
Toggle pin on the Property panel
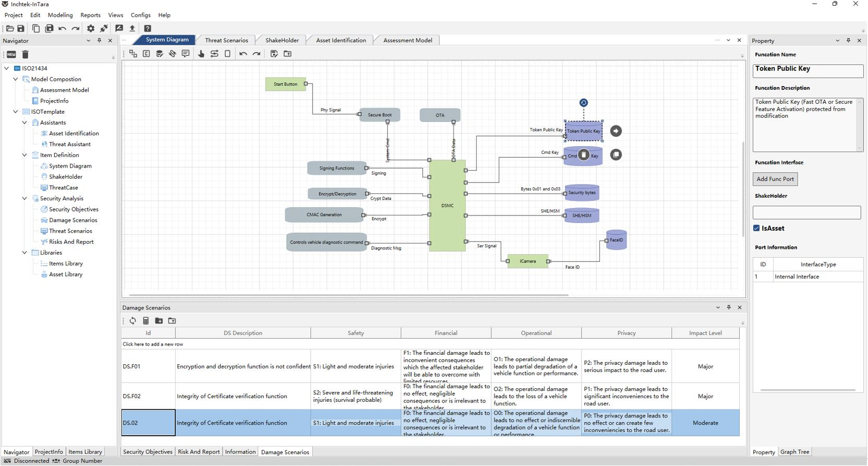coord(848,40)
